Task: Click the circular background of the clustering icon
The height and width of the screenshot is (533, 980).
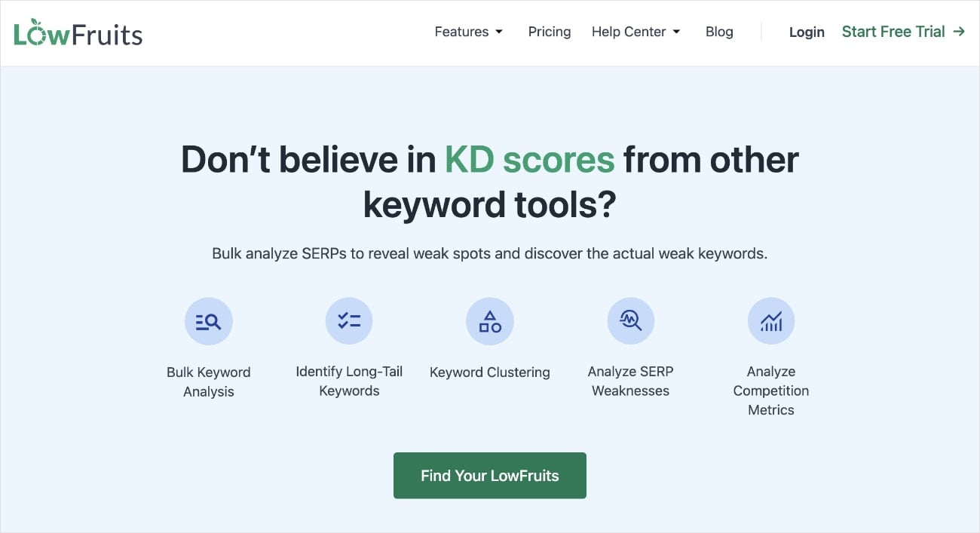Action: [x=490, y=320]
